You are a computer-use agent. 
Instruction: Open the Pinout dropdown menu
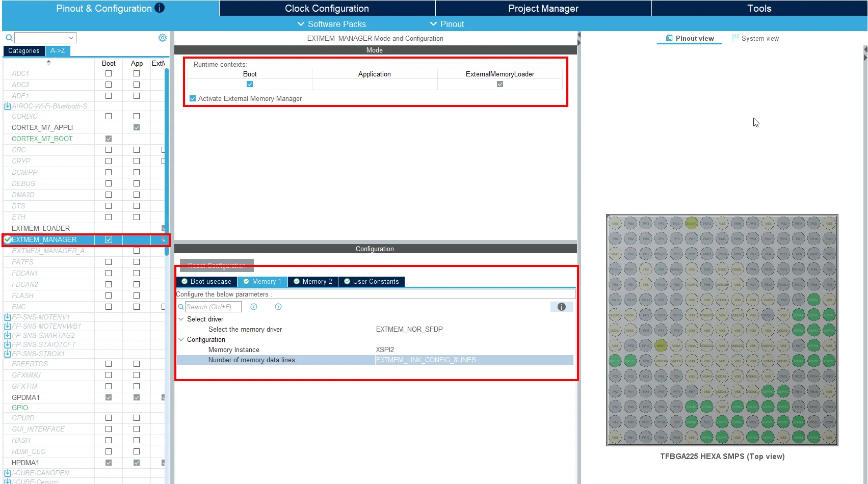tap(447, 24)
